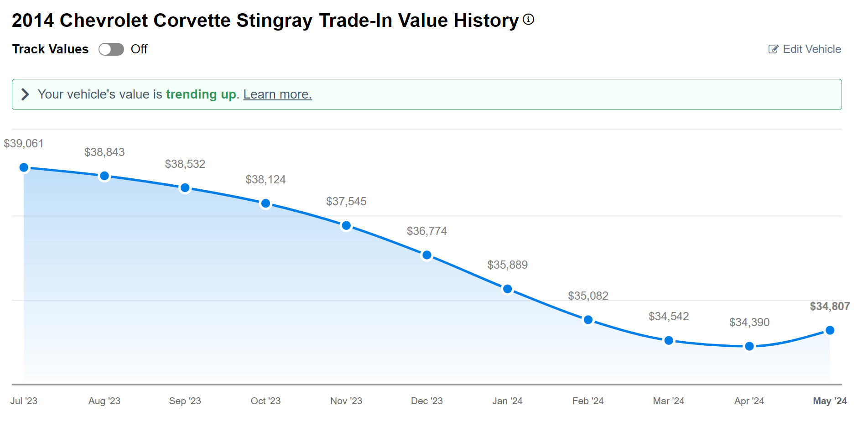Select the Apr '24 data point showing $34,390
The height and width of the screenshot is (432, 868).
click(749, 347)
